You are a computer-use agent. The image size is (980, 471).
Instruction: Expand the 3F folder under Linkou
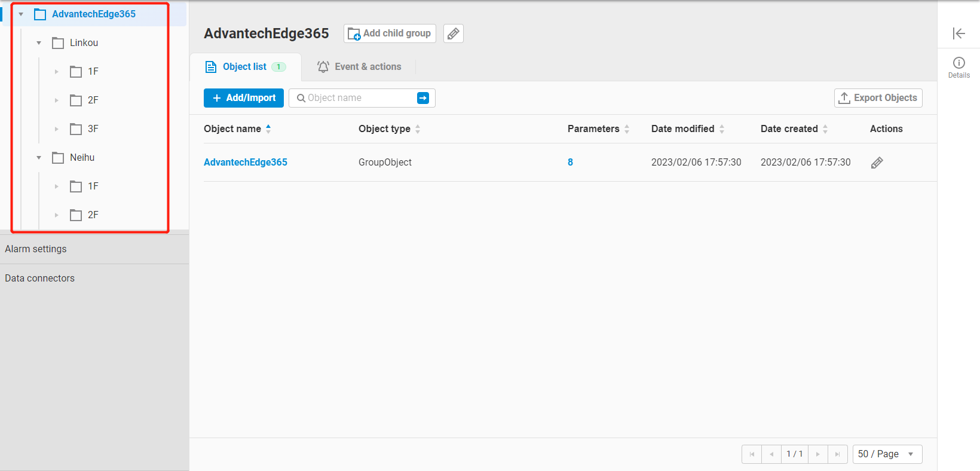[x=57, y=129]
